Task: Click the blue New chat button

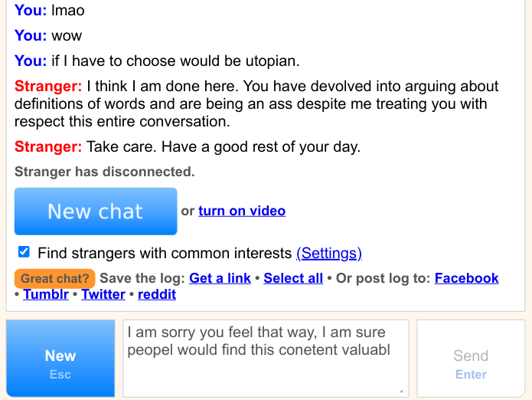Action: point(96,211)
